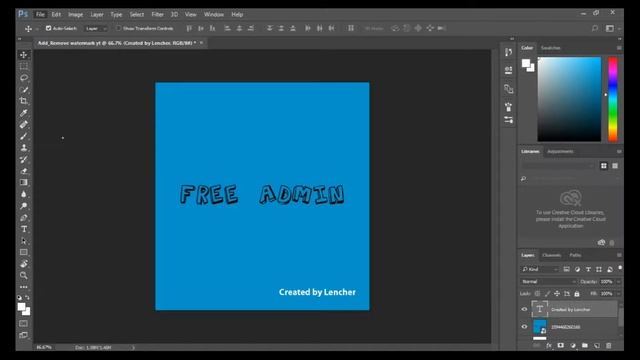Select the Eyedropper tool
The image size is (640, 360).
click(x=24, y=113)
